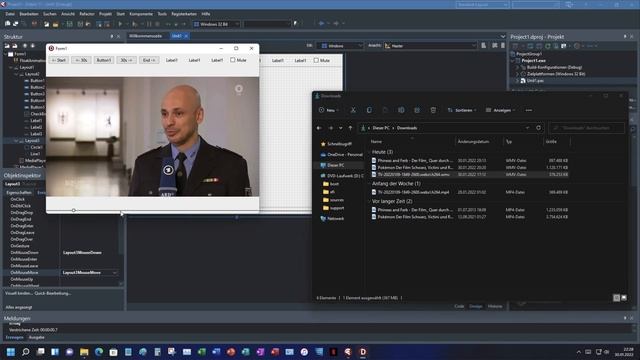Open recent locations chevron in Explorer
This screenshot has height=360, width=640.
coord(340,128)
